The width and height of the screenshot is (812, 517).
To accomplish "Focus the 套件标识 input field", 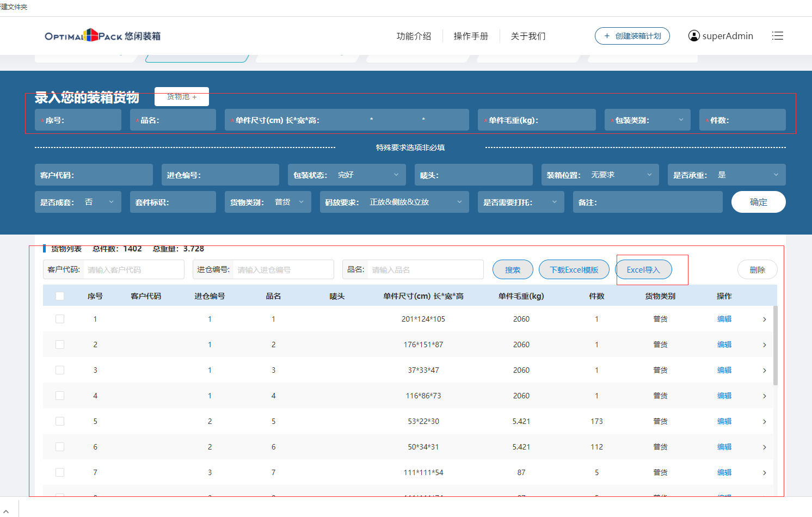I will pyautogui.click(x=173, y=202).
